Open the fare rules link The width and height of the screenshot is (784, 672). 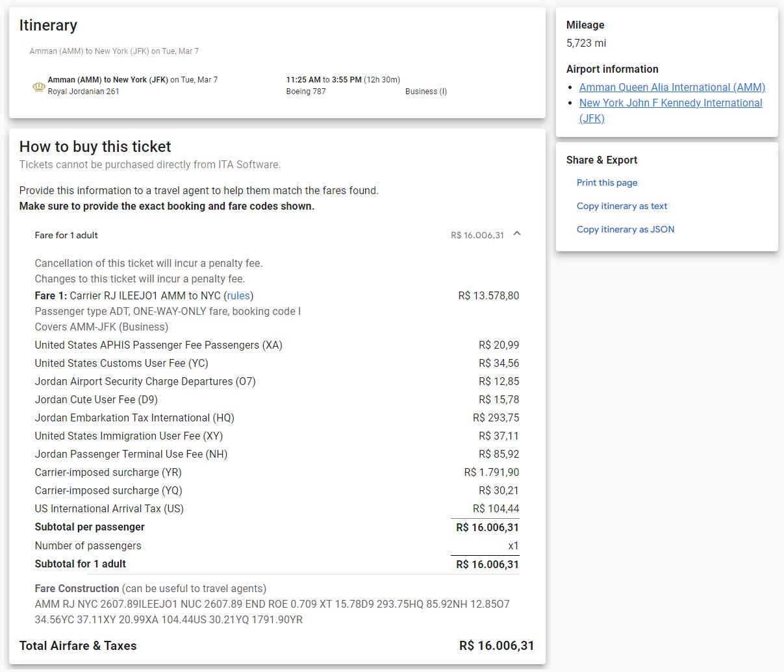(x=238, y=295)
